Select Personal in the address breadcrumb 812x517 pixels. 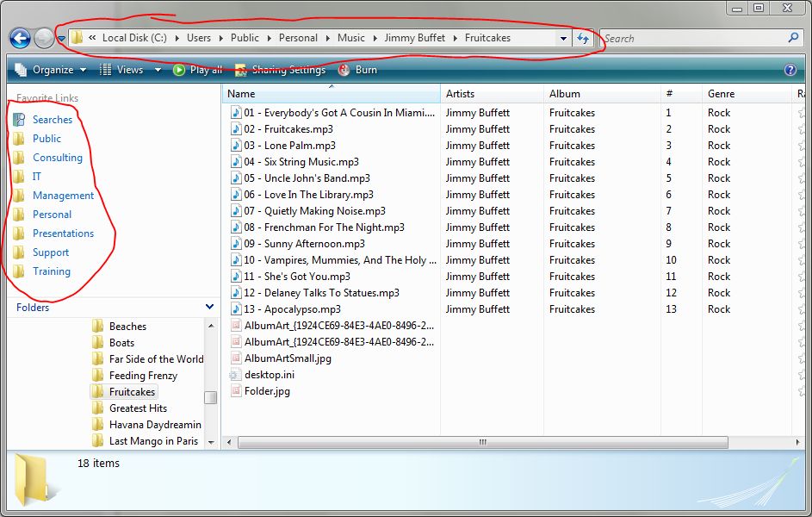[x=298, y=38]
